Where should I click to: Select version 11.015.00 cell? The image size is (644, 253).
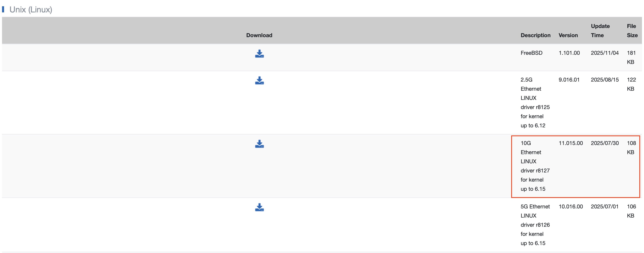coord(571,143)
